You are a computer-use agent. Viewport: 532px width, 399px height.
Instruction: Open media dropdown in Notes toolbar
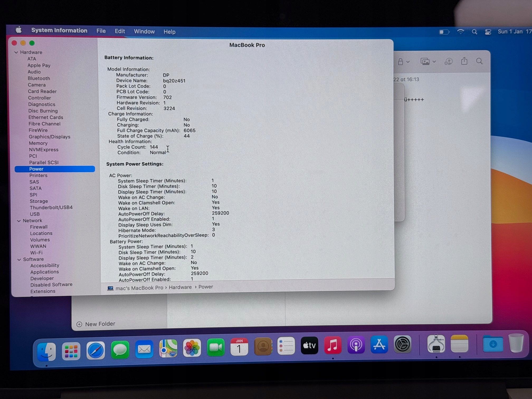click(428, 61)
